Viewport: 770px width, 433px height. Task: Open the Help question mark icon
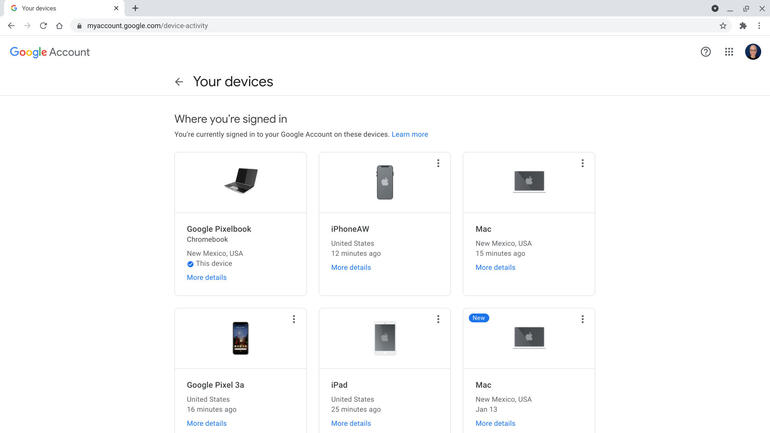tap(706, 52)
